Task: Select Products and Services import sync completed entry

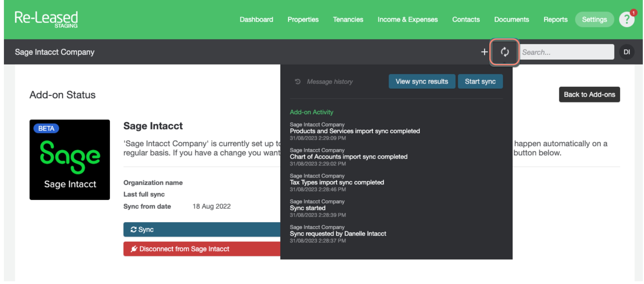Action: click(355, 131)
